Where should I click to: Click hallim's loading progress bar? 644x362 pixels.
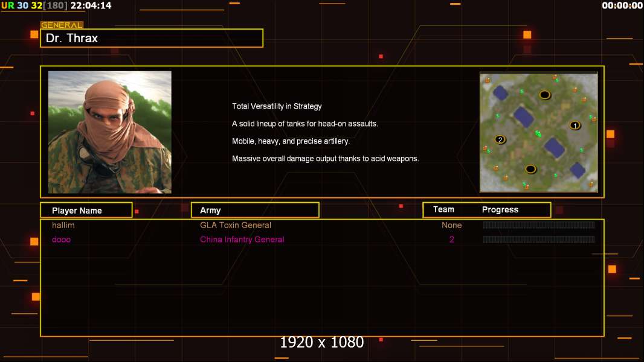pyautogui.click(x=539, y=224)
